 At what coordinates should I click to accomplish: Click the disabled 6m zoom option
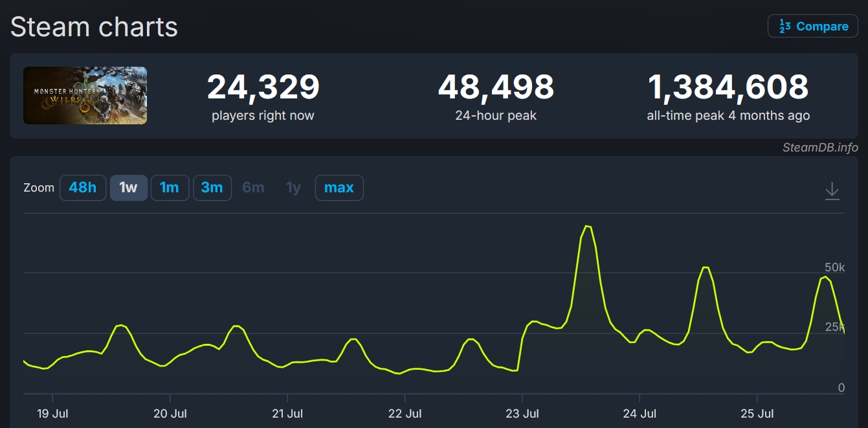(253, 188)
